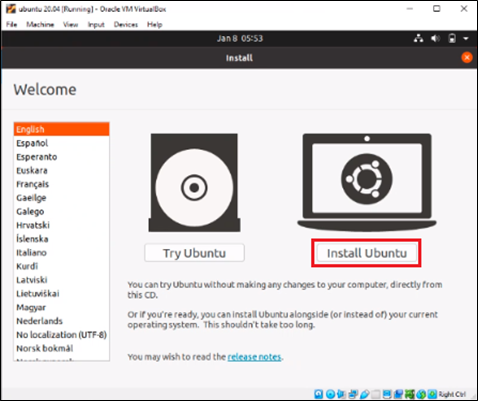Viewport: 478px width, 401px height.
Task: Click the Jan 8 05:53 clock
Action: pos(240,38)
